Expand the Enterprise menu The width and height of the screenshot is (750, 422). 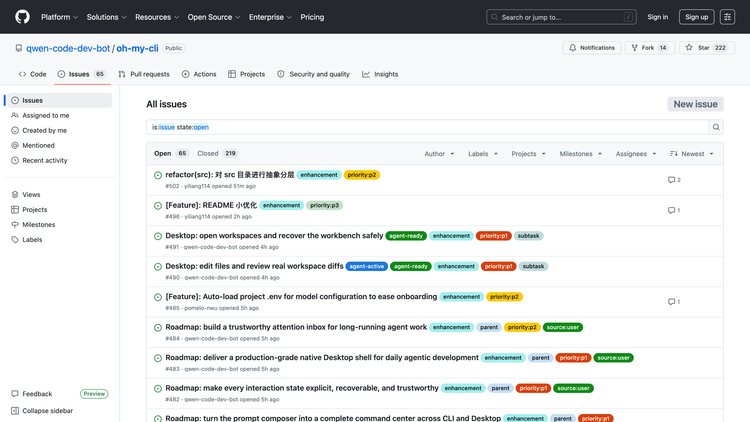click(270, 17)
